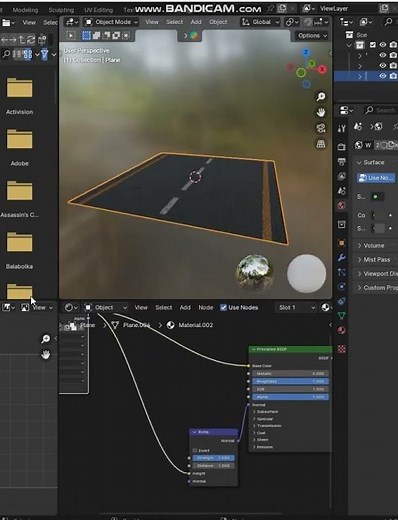Click the file browser parent directory arrow
The width and height of the screenshot is (398, 520).
(22, 40)
